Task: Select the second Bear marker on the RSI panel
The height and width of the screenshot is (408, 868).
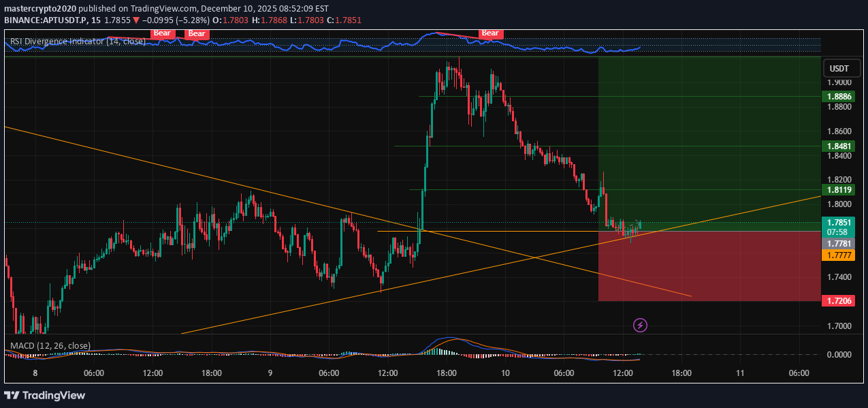Action: click(196, 33)
